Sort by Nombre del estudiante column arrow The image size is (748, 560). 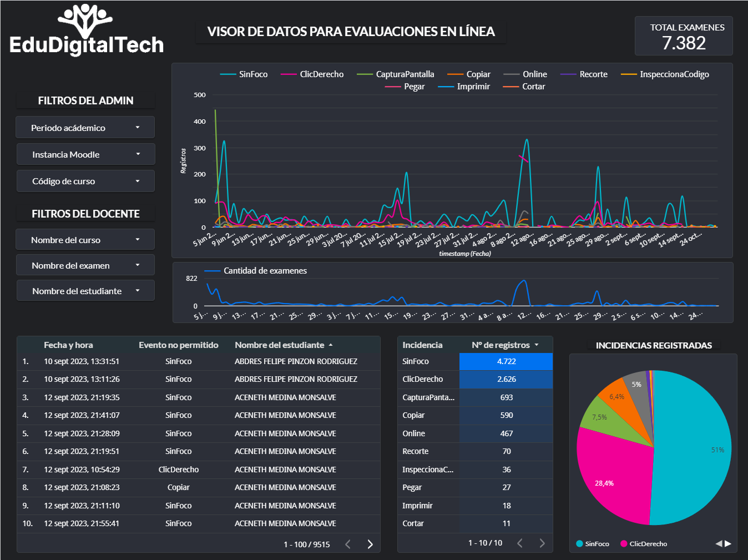tap(331, 345)
